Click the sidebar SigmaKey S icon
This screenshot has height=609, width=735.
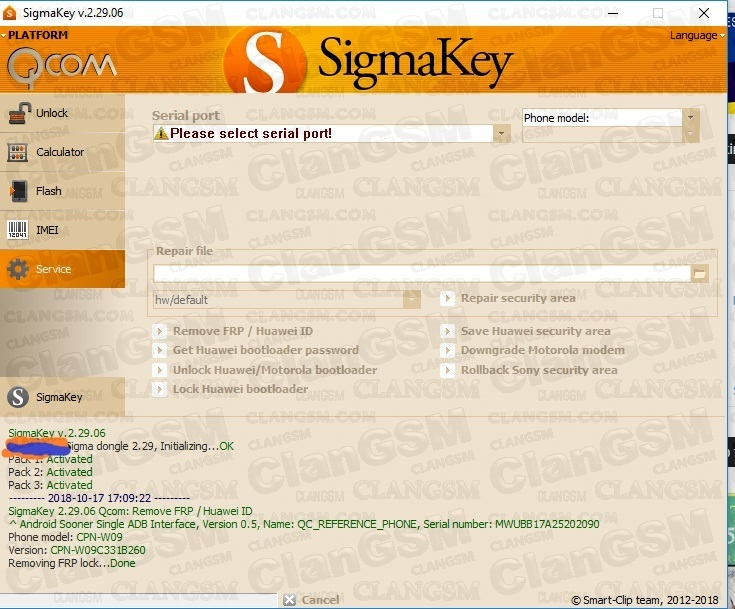[x=18, y=397]
